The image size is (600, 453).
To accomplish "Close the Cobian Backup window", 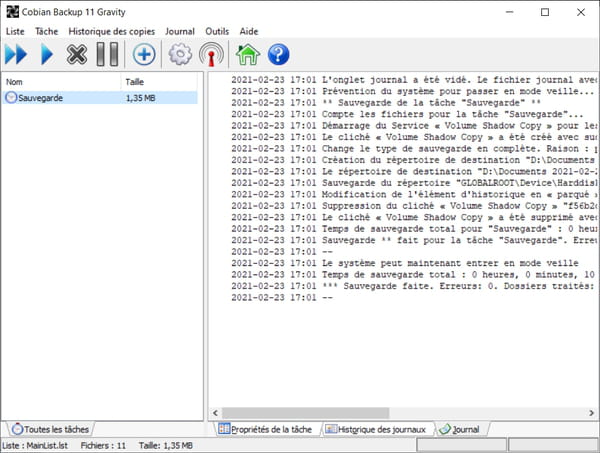I will [581, 12].
